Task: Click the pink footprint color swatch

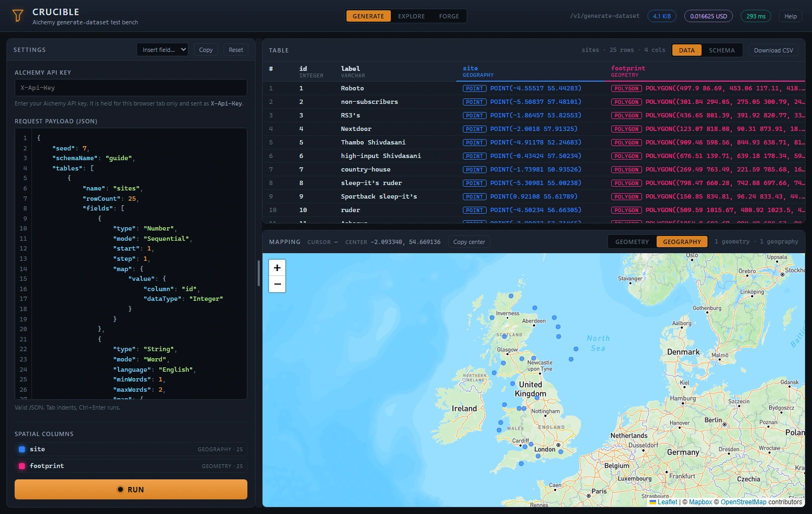Action: pyautogui.click(x=22, y=466)
